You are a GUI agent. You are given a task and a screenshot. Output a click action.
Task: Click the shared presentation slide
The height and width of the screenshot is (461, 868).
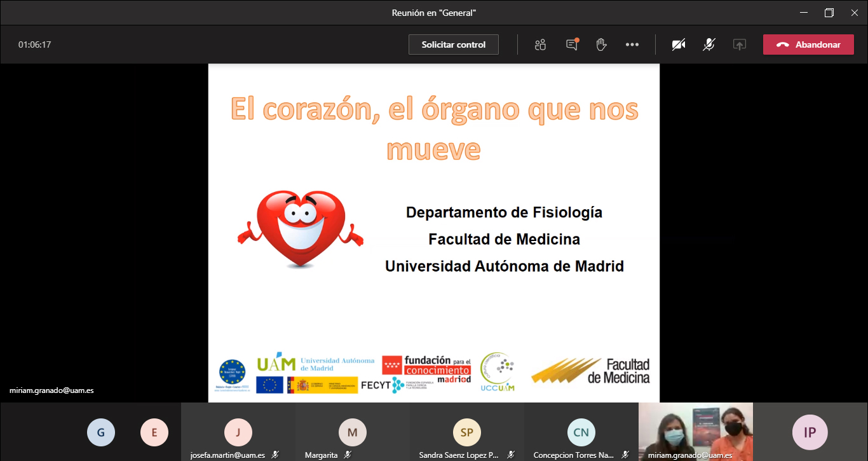(434, 233)
